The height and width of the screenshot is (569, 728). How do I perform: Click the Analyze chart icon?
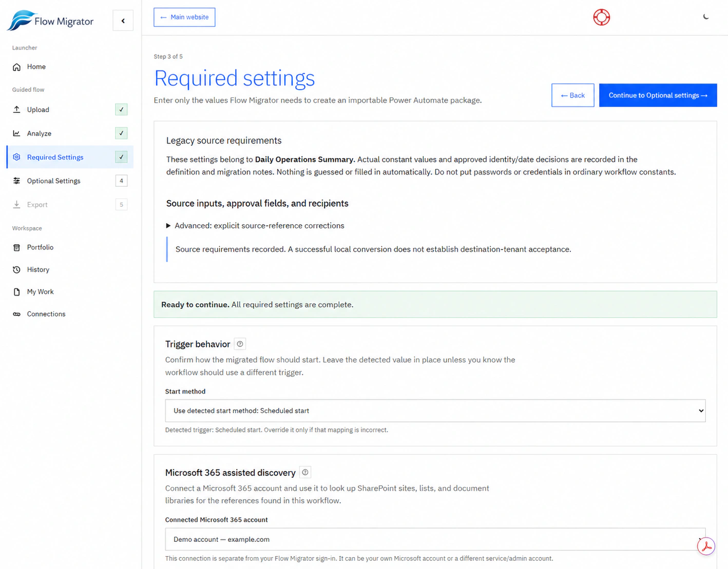(x=17, y=133)
